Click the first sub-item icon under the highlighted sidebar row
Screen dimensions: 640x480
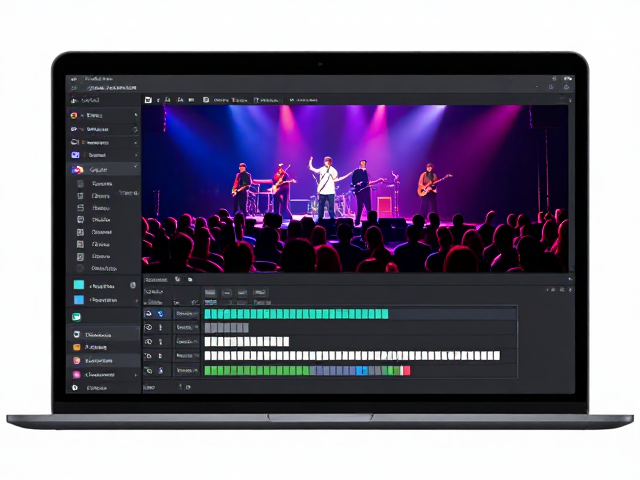click(x=81, y=184)
